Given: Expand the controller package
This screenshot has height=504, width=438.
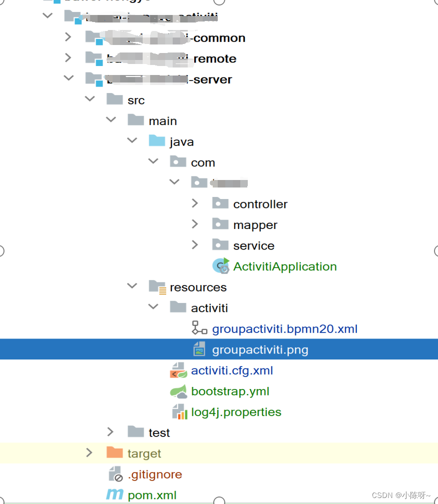Looking at the screenshot, I should [195, 203].
